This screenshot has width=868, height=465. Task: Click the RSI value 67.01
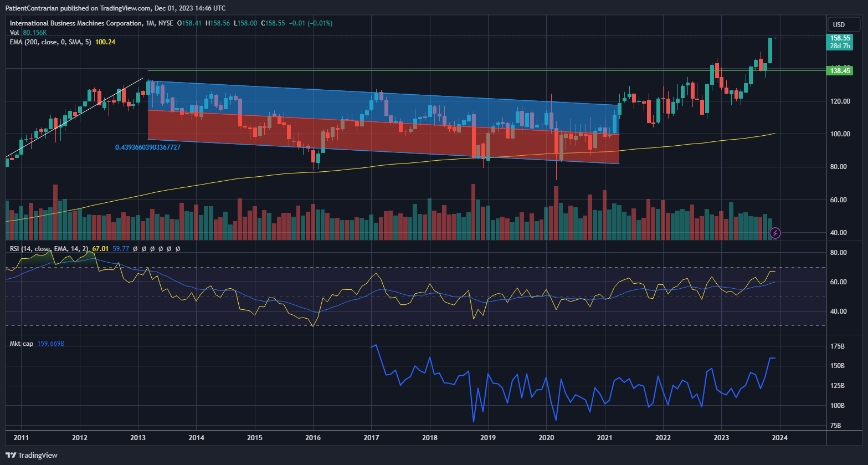[x=100, y=249]
